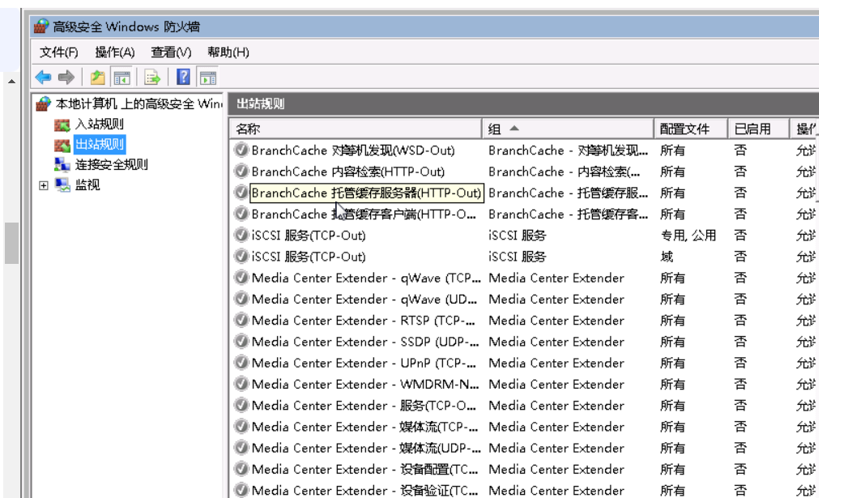The image size is (852, 498).
Task: Select Media Center Extender - 设备配置(TC rule
Action: 365,469
